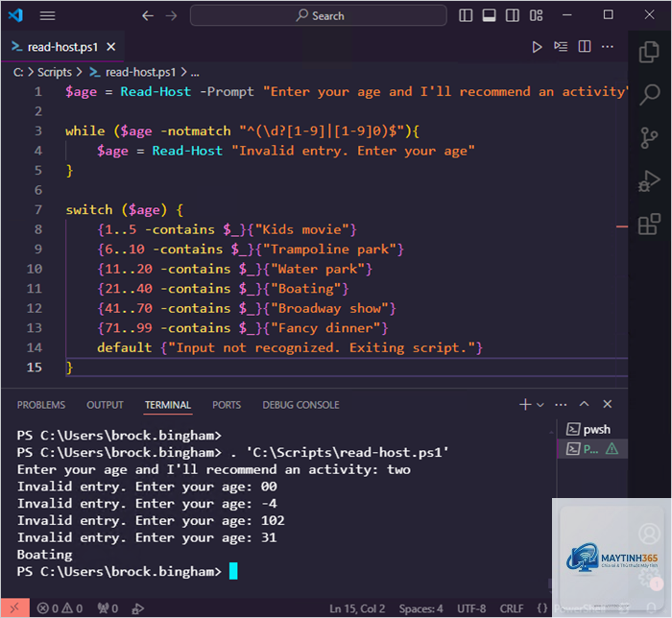
Task: Open editor More Actions ellipsis
Action: (608, 46)
